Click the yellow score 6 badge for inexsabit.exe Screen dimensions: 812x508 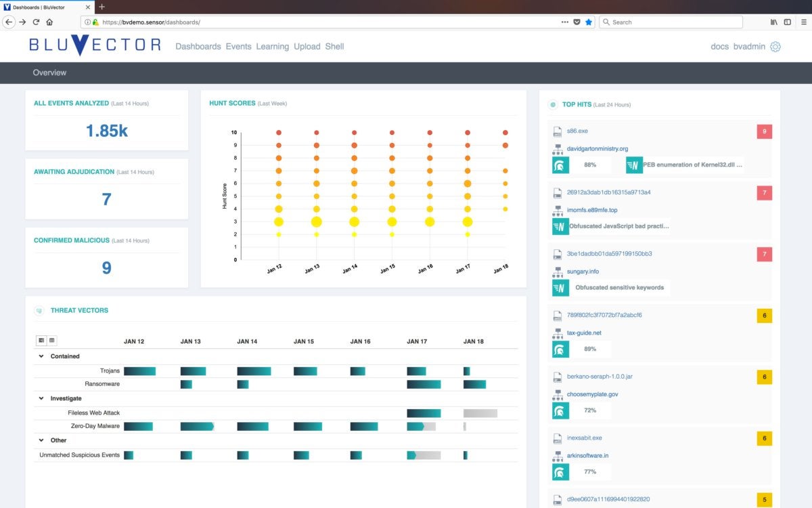coord(765,439)
